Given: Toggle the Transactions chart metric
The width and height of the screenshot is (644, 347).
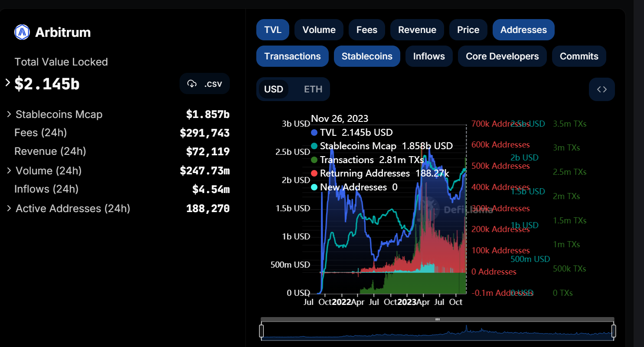Looking at the screenshot, I should tap(292, 56).
